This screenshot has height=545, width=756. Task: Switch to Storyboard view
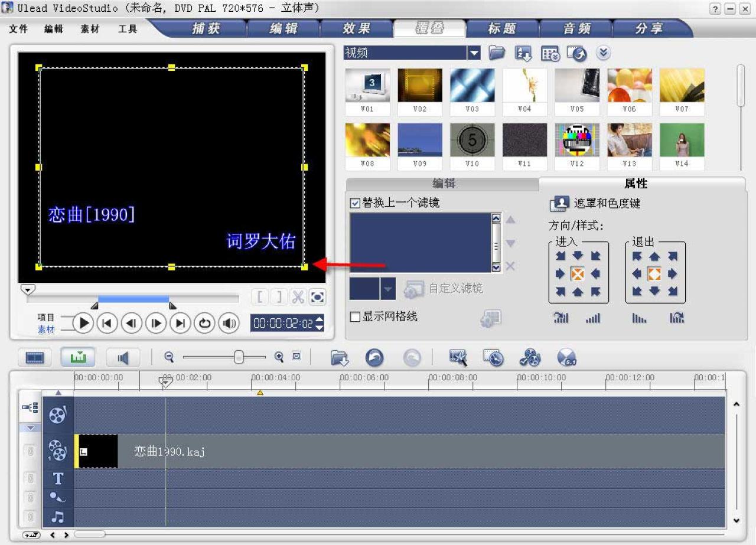(x=34, y=357)
